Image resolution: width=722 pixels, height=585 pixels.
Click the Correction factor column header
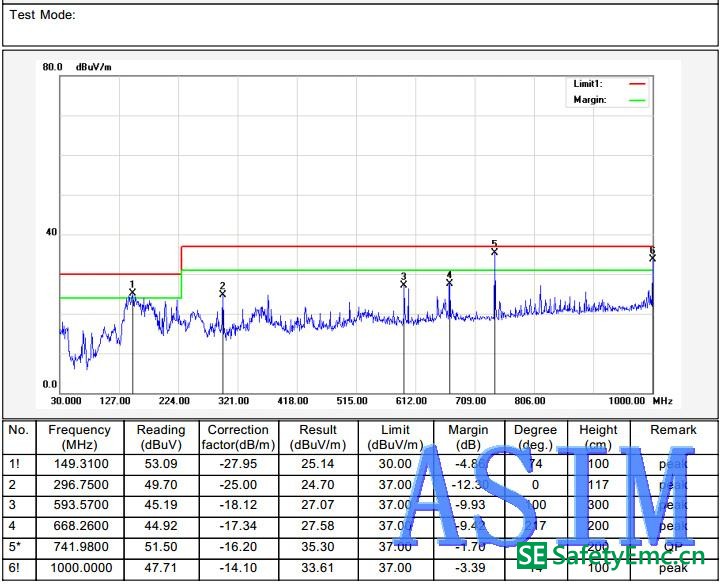coord(238,437)
